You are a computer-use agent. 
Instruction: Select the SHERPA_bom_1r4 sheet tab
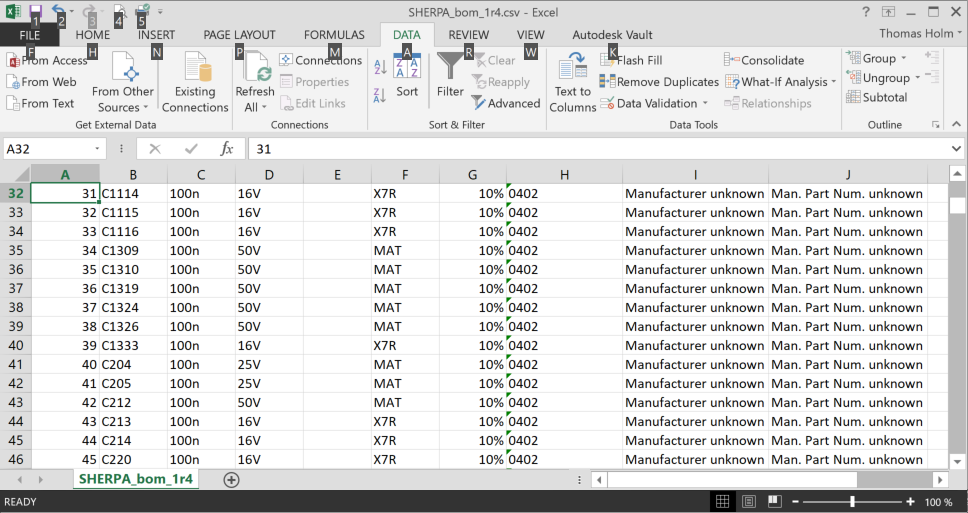pos(136,479)
